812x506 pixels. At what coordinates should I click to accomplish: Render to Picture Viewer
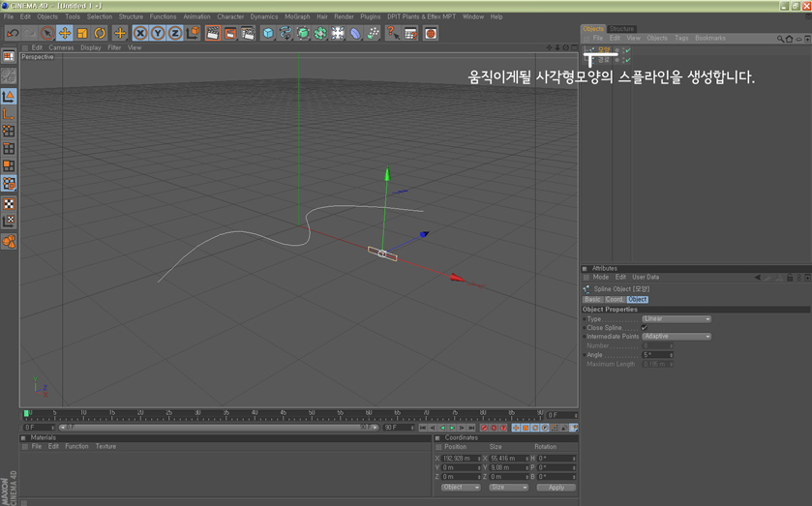click(x=230, y=34)
